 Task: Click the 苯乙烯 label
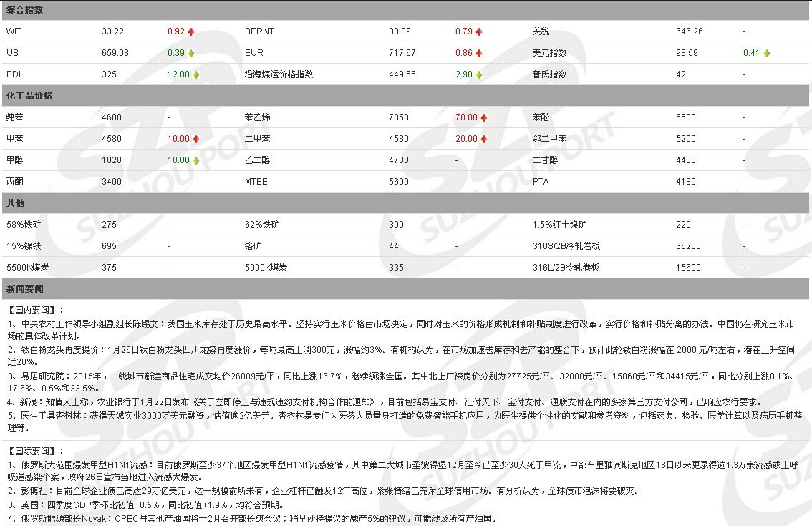(x=257, y=117)
